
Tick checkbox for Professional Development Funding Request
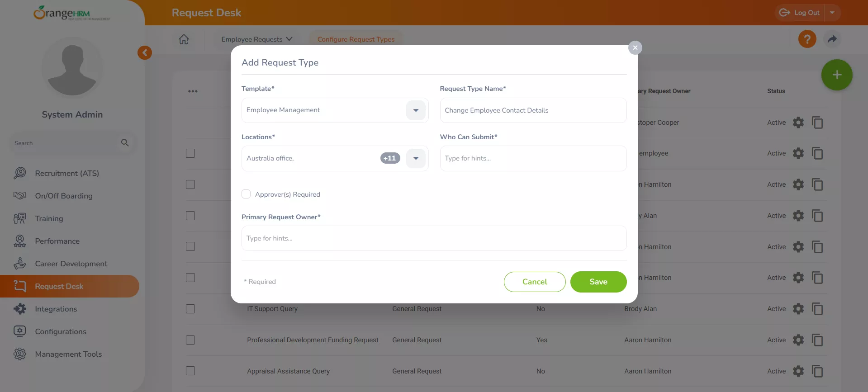[x=190, y=340]
